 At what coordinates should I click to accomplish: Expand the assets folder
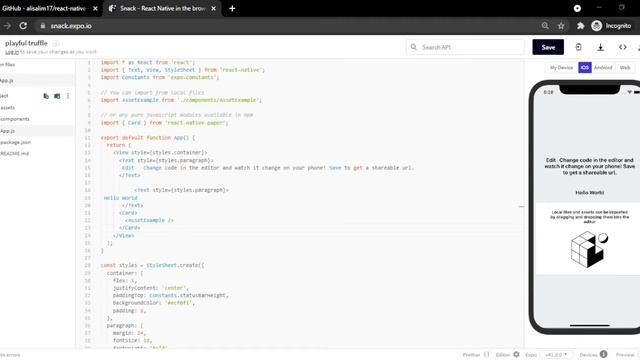pos(7,108)
